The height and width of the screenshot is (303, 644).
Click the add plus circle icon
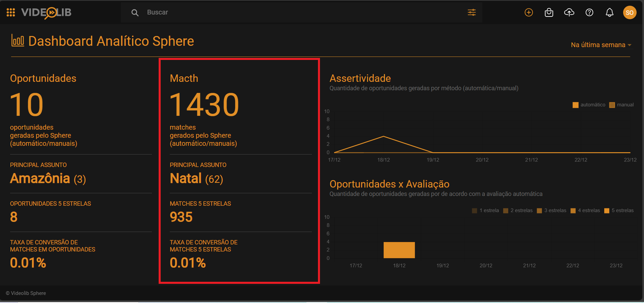[529, 12]
